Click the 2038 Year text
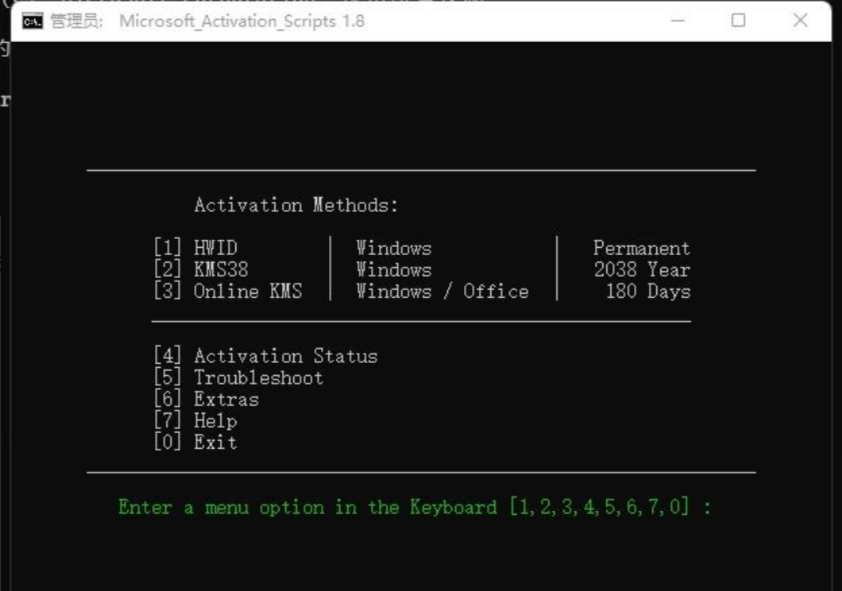Viewport: 842px width, 591px height. tap(641, 270)
